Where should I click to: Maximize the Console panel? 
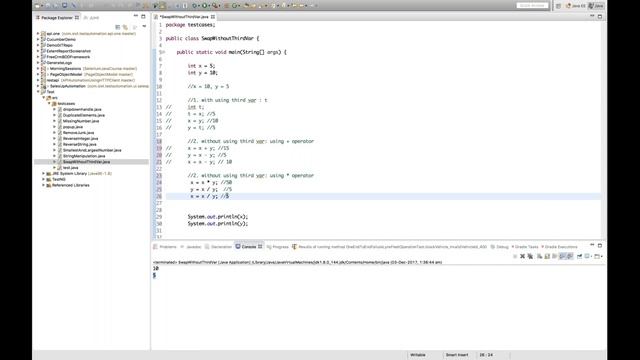point(600,246)
